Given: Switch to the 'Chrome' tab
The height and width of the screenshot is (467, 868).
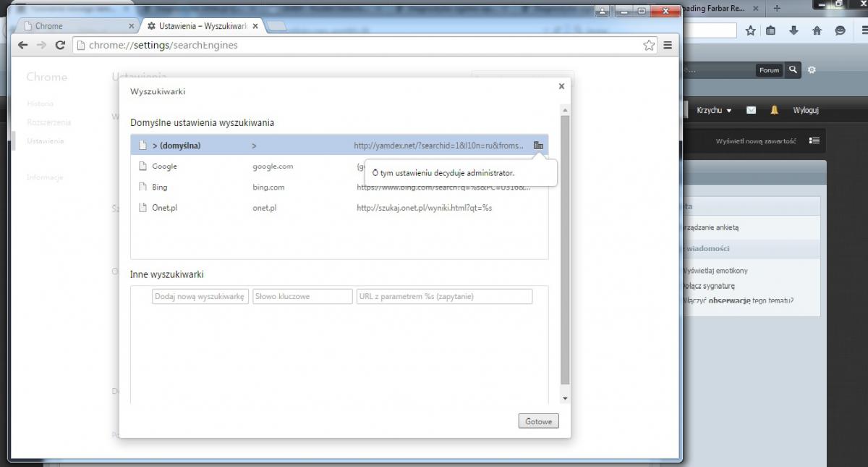Looking at the screenshot, I should [75, 26].
